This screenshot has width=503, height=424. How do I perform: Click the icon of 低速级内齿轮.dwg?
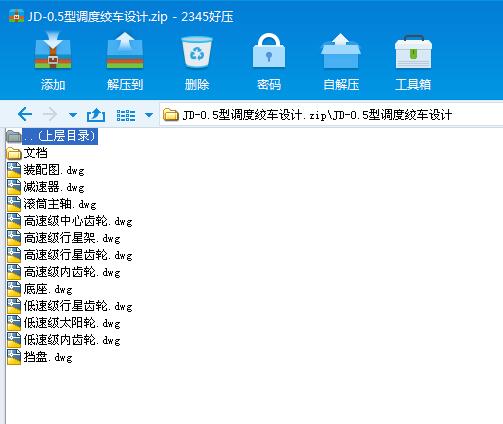pos(14,340)
